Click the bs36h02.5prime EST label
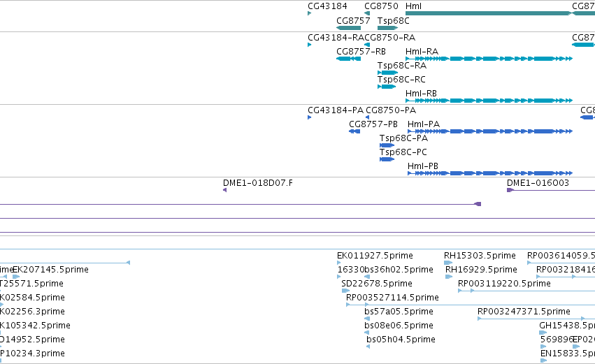The height and width of the screenshot is (364, 595). (x=399, y=270)
